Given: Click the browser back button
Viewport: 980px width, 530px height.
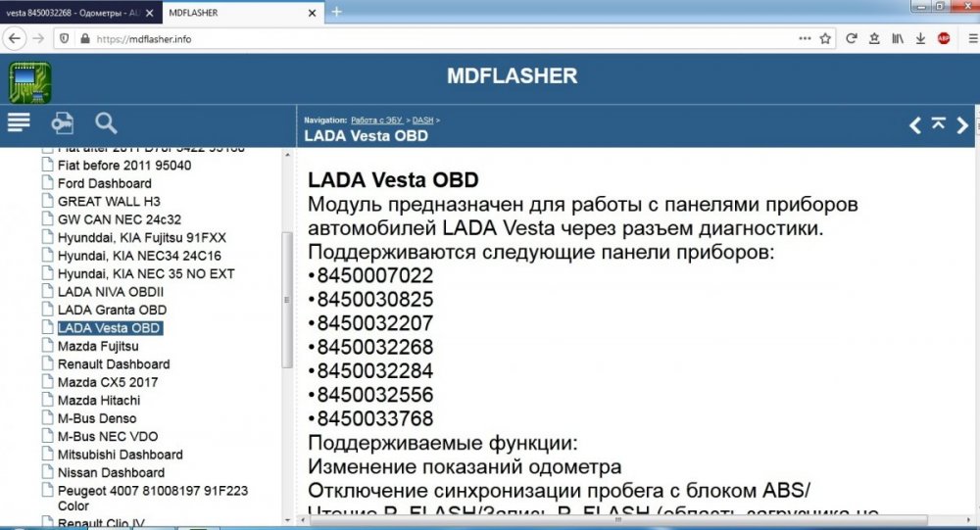Looking at the screenshot, I should [15, 39].
